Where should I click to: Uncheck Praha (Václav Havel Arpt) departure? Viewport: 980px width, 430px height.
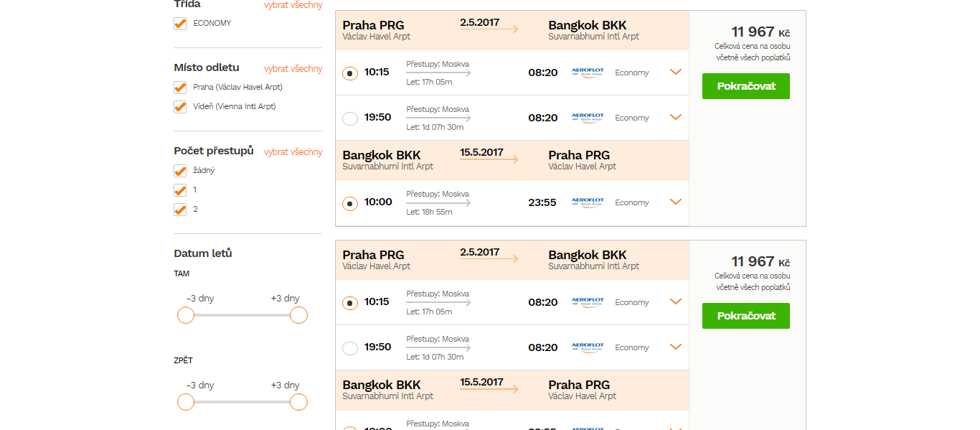(180, 88)
